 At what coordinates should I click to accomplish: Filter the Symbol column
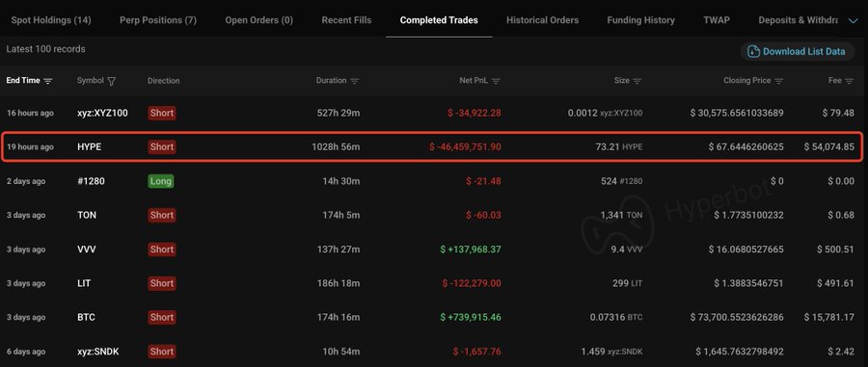111,81
